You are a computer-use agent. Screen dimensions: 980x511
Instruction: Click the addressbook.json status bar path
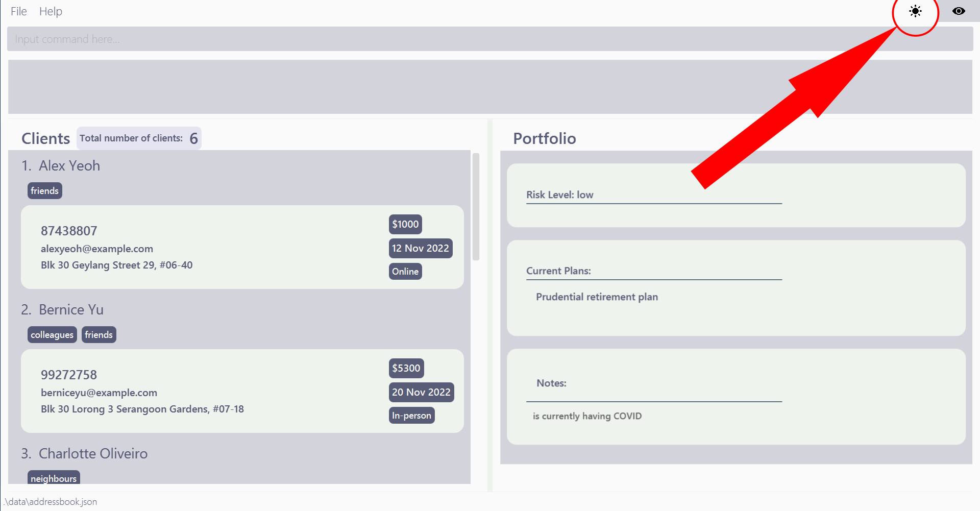50,501
